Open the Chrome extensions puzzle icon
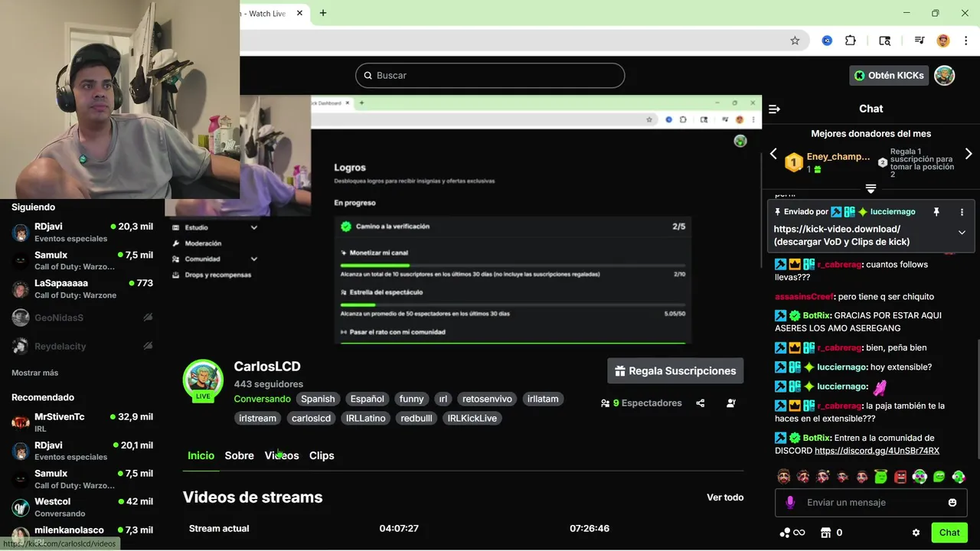This screenshot has width=980, height=551. (x=850, y=41)
